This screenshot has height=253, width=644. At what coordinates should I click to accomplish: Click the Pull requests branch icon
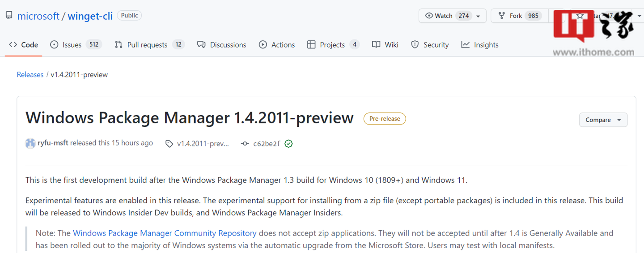[119, 45]
